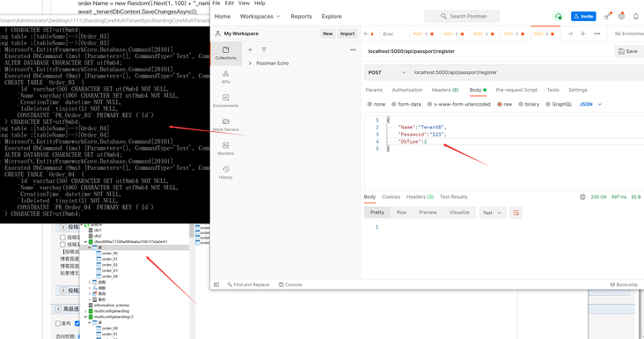
Task: Select the binary body type radio
Action: pyautogui.click(x=520, y=105)
